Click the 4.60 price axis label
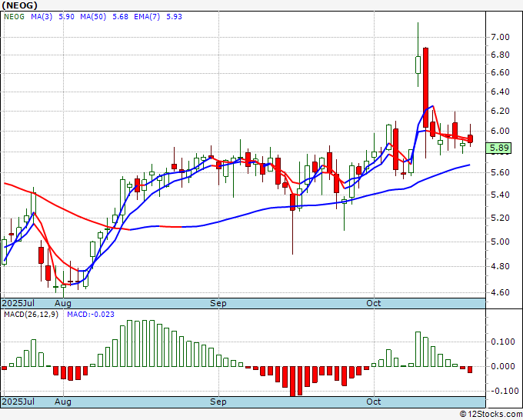 tap(500, 292)
